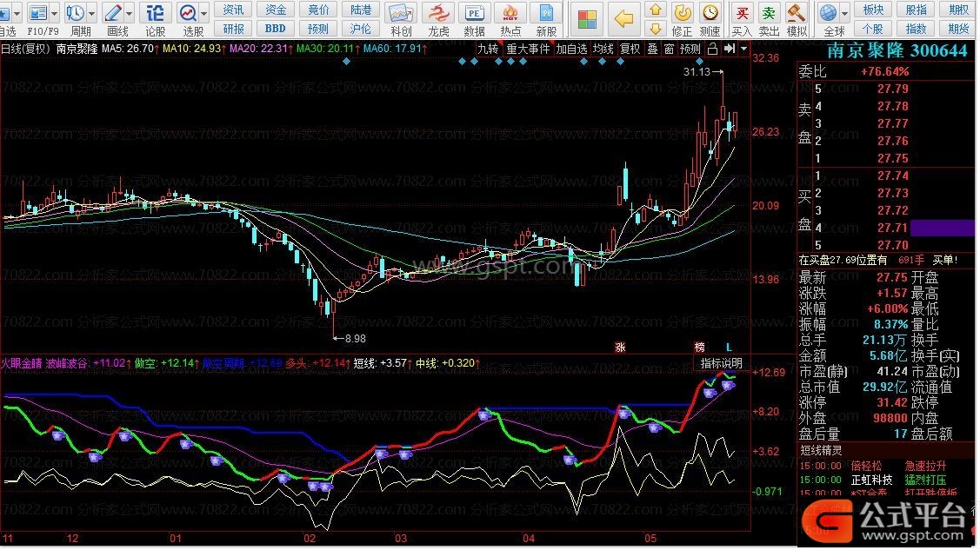Screen dimensions: 980x550
Task: Click the 加自选 add-to-watchlist button
Action: click(x=571, y=49)
